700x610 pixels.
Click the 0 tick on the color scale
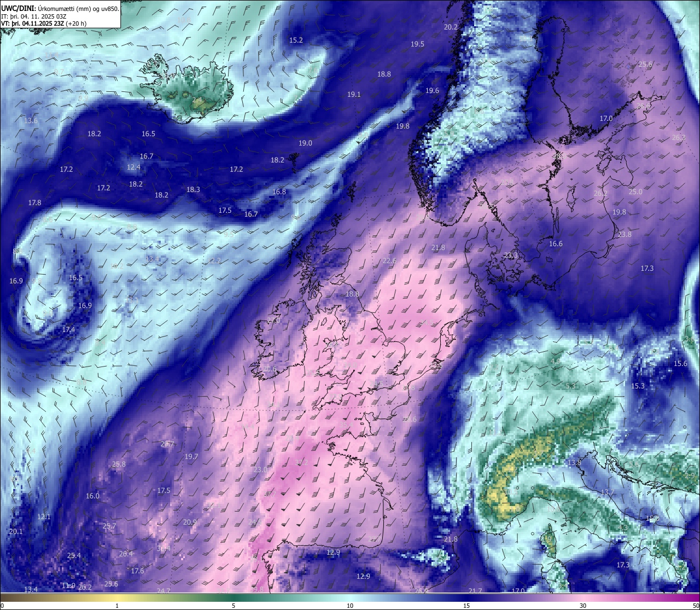pos(2,606)
